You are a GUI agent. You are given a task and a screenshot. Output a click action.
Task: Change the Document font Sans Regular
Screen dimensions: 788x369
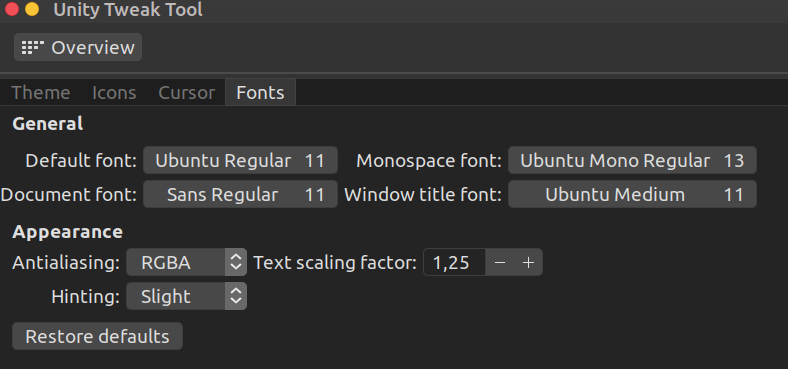(240, 195)
